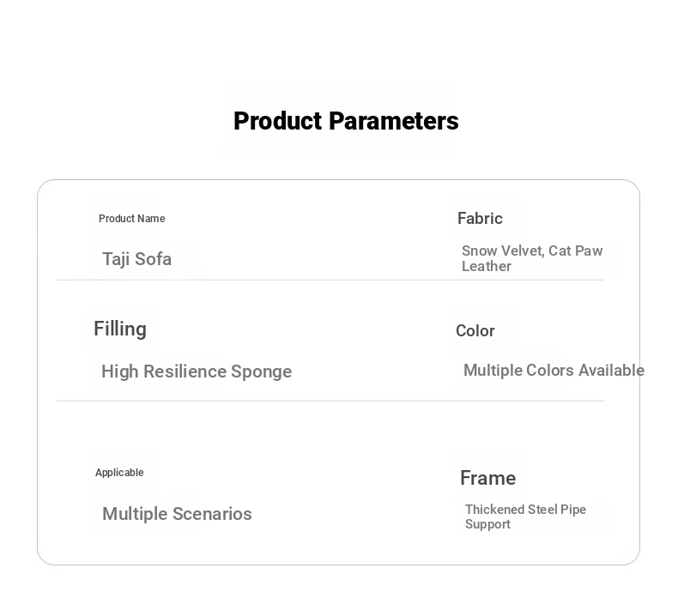Click the word Sofa in product name
This screenshot has width=678, height=616.
(153, 259)
